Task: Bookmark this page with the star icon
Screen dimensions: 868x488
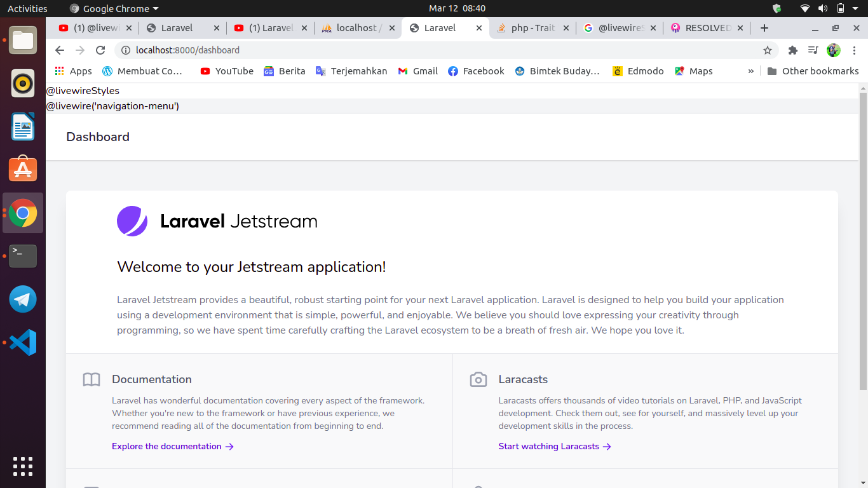Action: [x=768, y=50]
